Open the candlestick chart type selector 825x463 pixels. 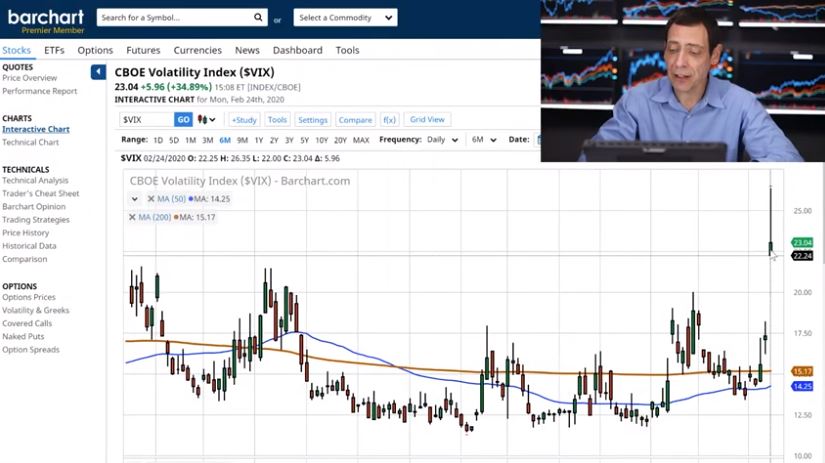click(206, 119)
